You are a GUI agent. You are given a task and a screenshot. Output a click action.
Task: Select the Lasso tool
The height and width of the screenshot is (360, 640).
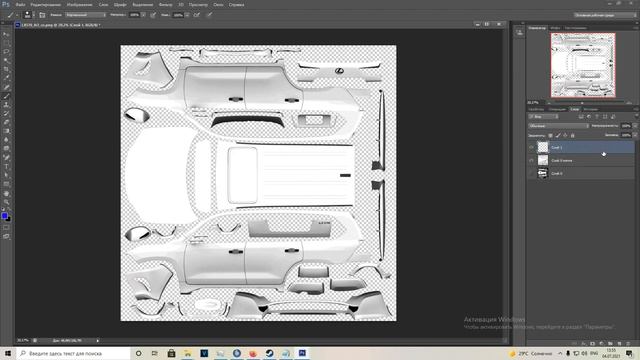point(6,52)
